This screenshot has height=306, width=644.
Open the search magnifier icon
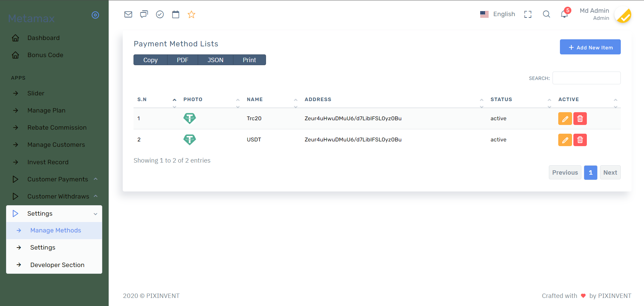546,14
